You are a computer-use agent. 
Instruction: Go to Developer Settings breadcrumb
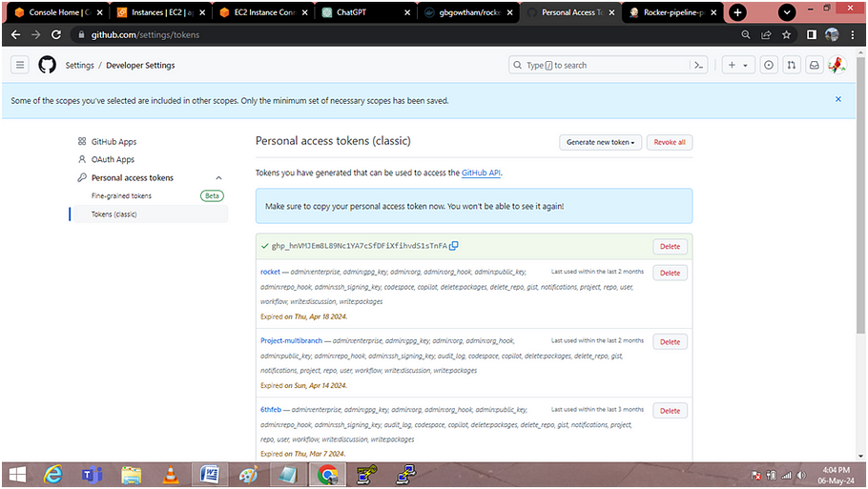[x=140, y=65]
